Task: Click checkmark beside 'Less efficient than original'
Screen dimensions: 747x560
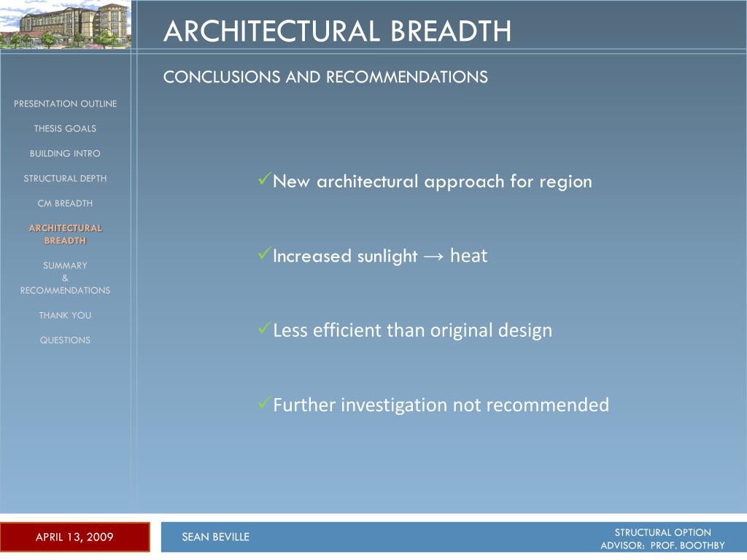Action: tap(264, 327)
